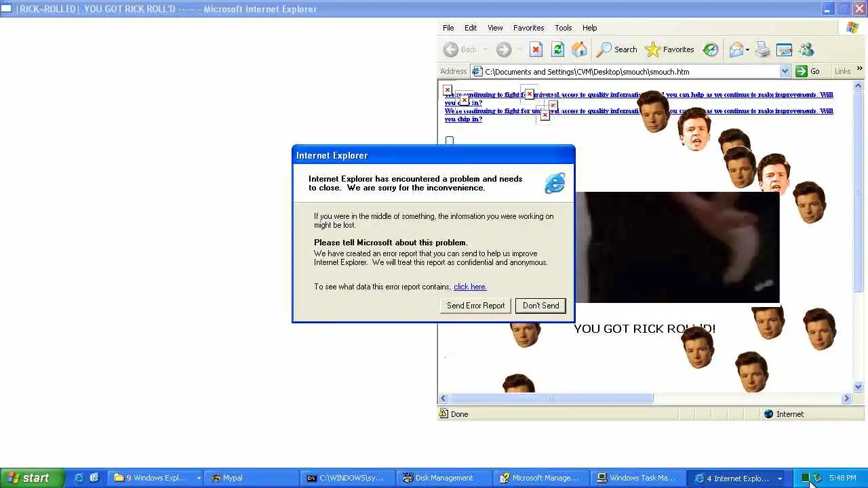
Task: Open the Help menu
Action: tap(589, 28)
